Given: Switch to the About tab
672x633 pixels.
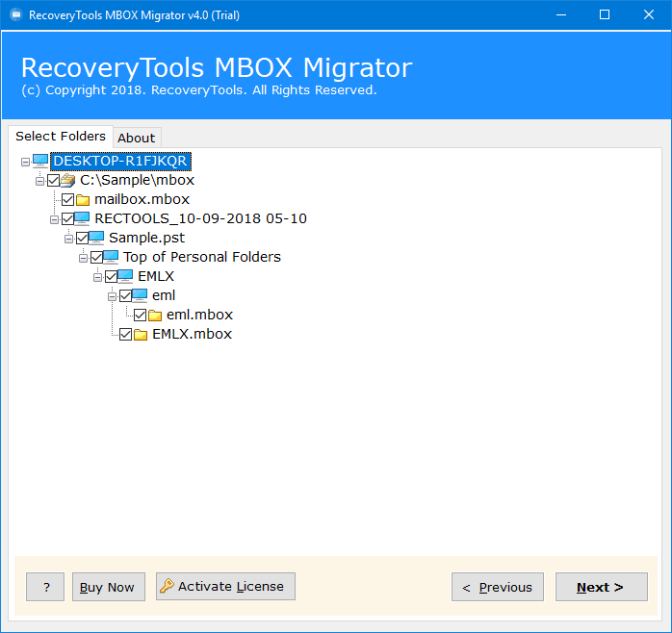Looking at the screenshot, I should (x=137, y=138).
